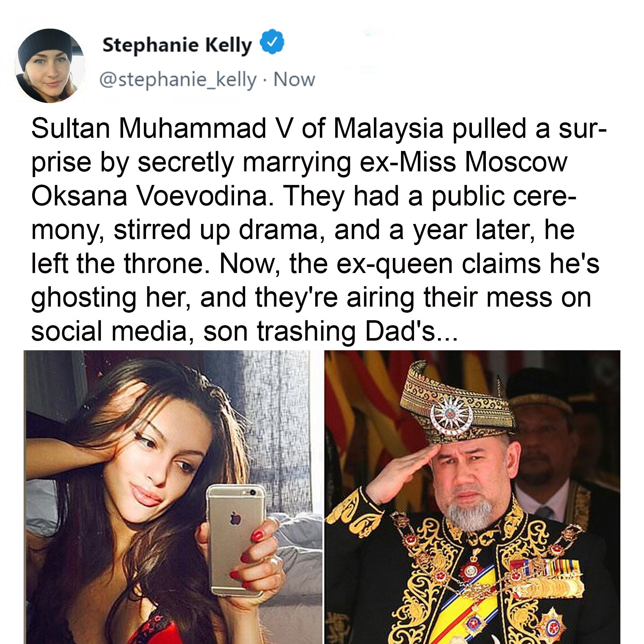Click the Apple logo on the phone back

tap(234, 518)
